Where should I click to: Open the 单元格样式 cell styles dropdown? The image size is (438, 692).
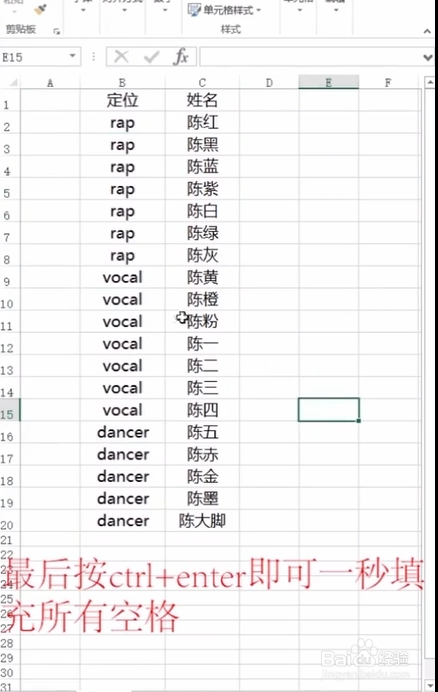224,10
